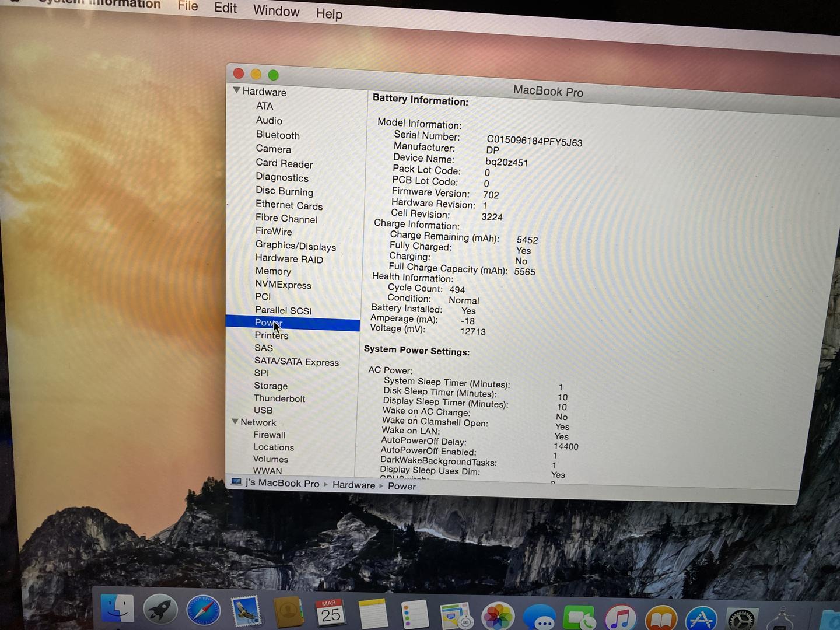Open App Store icon in dock
The image size is (840, 630).
pyautogui.click(x=701, y=619)
